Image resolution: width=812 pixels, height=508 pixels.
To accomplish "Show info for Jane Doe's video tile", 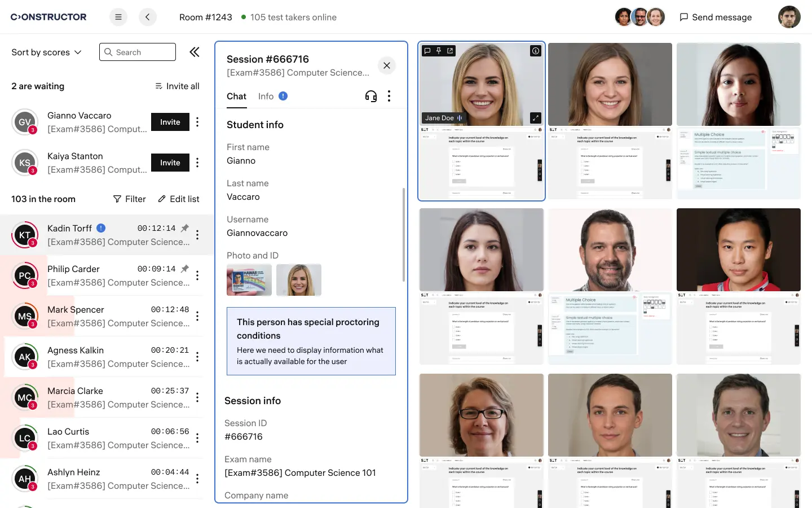I will pos(535,51).
